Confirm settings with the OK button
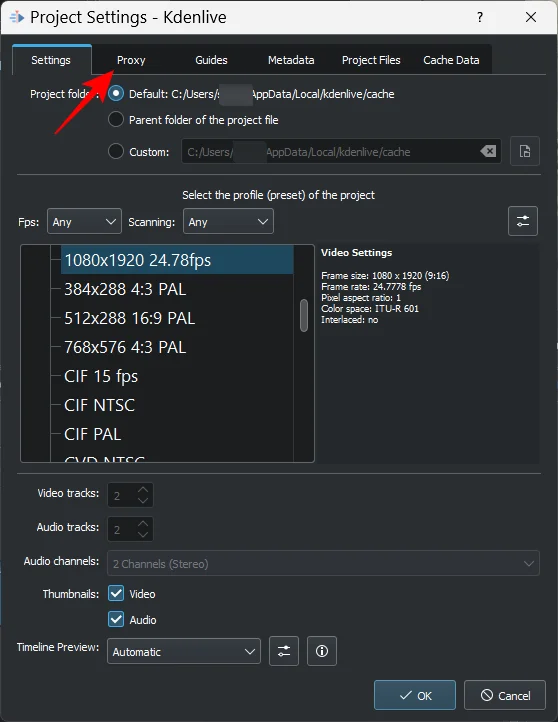 415,695
